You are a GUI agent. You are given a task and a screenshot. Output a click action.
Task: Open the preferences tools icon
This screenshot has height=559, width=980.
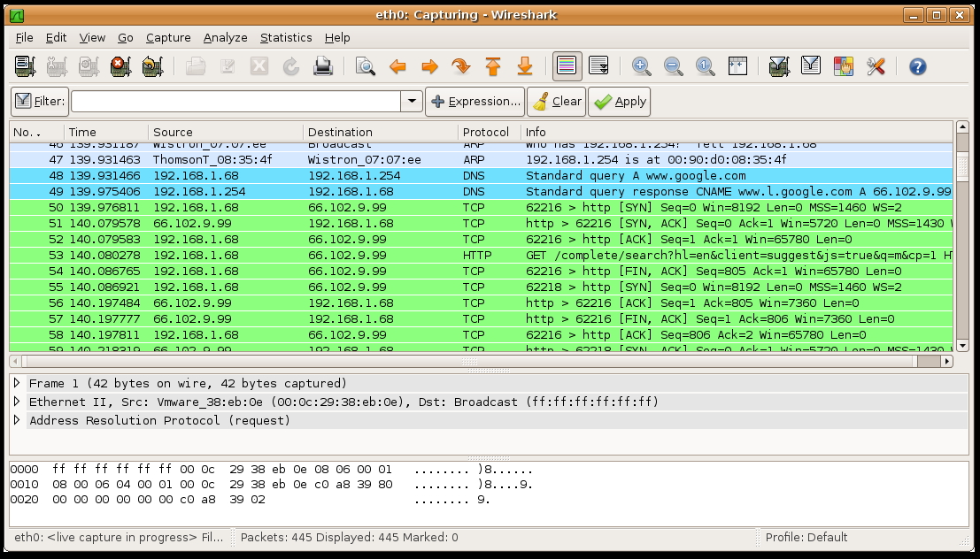[875, 66]
